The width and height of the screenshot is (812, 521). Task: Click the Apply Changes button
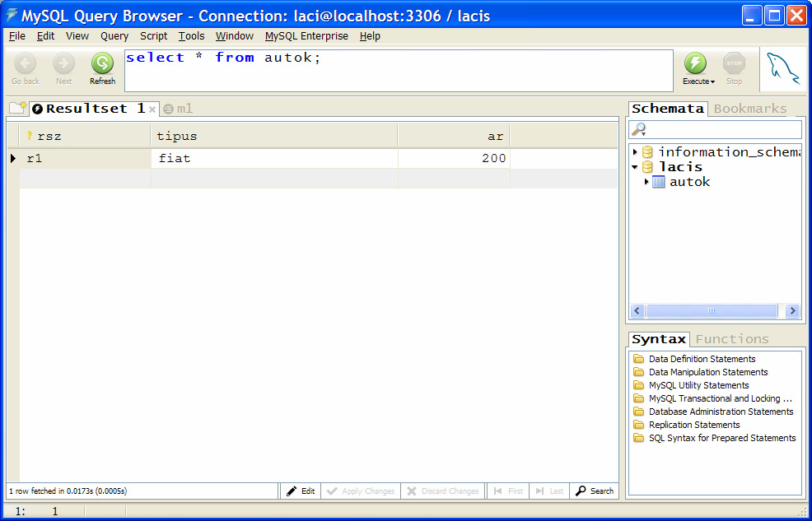[x=361, y=491]
